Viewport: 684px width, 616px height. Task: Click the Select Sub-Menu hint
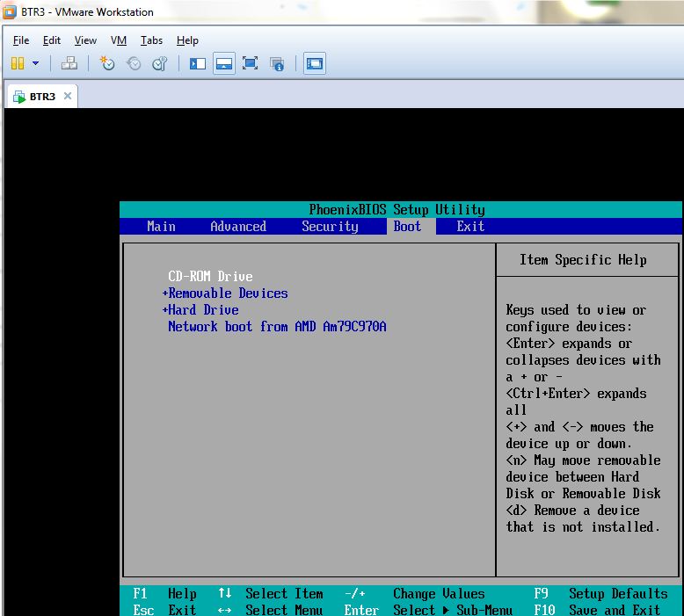pos(428,610)
